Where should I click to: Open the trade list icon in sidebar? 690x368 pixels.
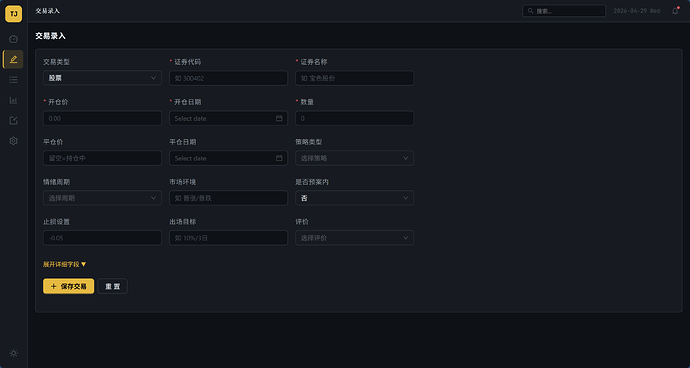13,80
